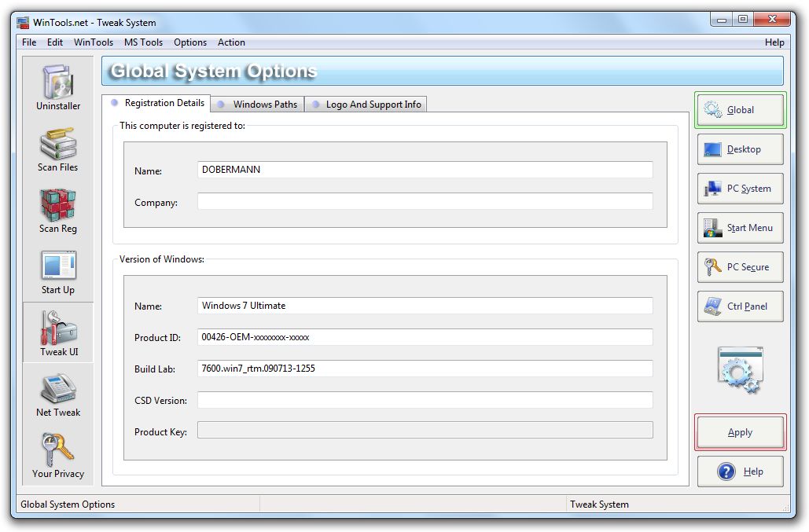809x532 pixels.
Task: Click the "Version of Windows:" group label
Action: tap(161, 259)
